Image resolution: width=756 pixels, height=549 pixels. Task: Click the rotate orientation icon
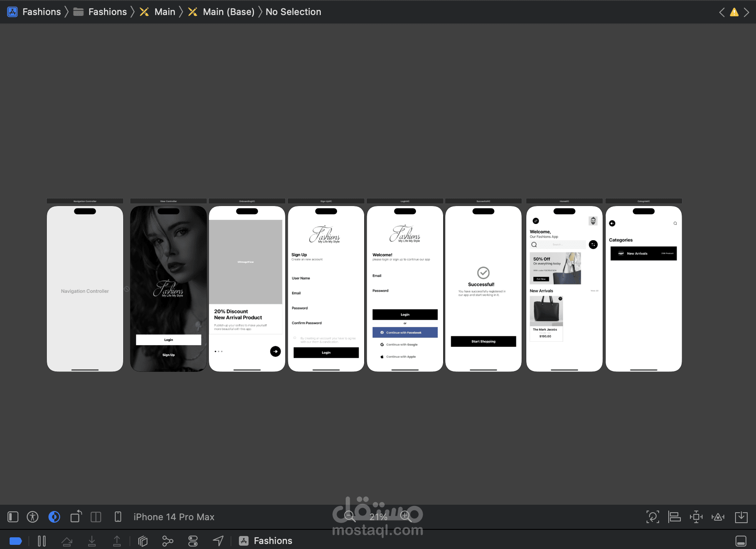click(76, 517)
